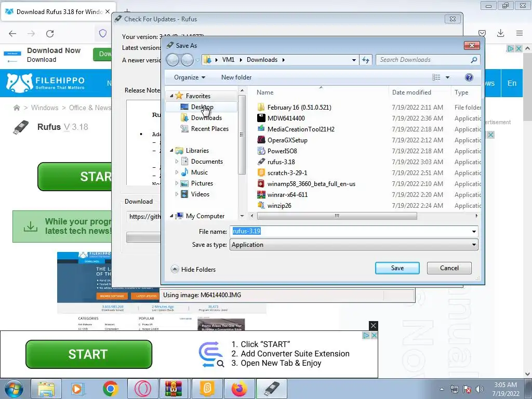
Task: Select the scratch-3-29-1 file icon
Action: [x=261, y=172]
